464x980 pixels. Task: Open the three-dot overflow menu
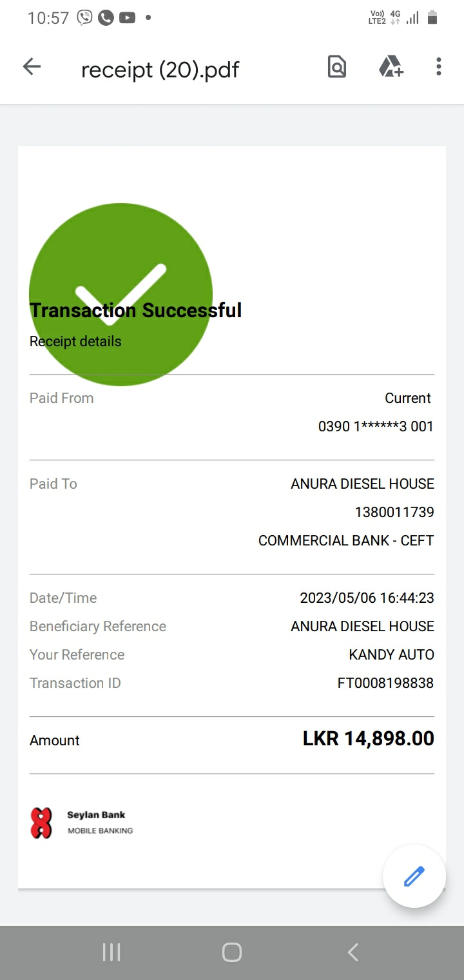(438, 66)
